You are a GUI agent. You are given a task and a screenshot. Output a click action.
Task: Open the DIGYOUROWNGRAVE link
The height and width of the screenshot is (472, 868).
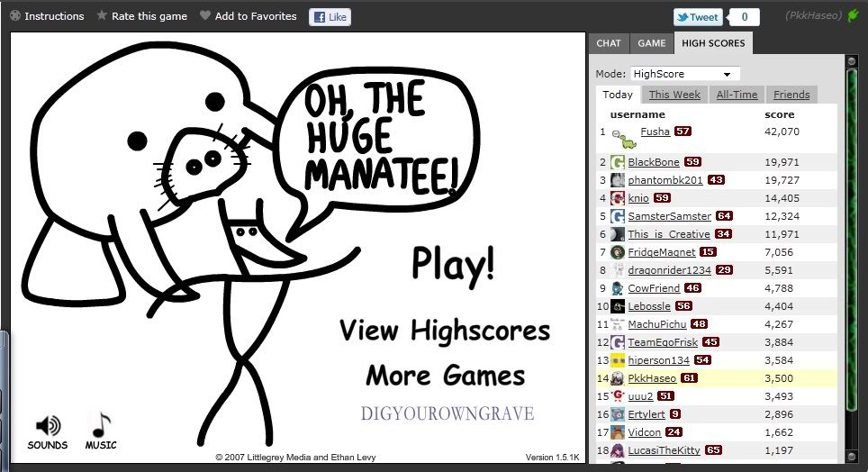click(448, 413)
